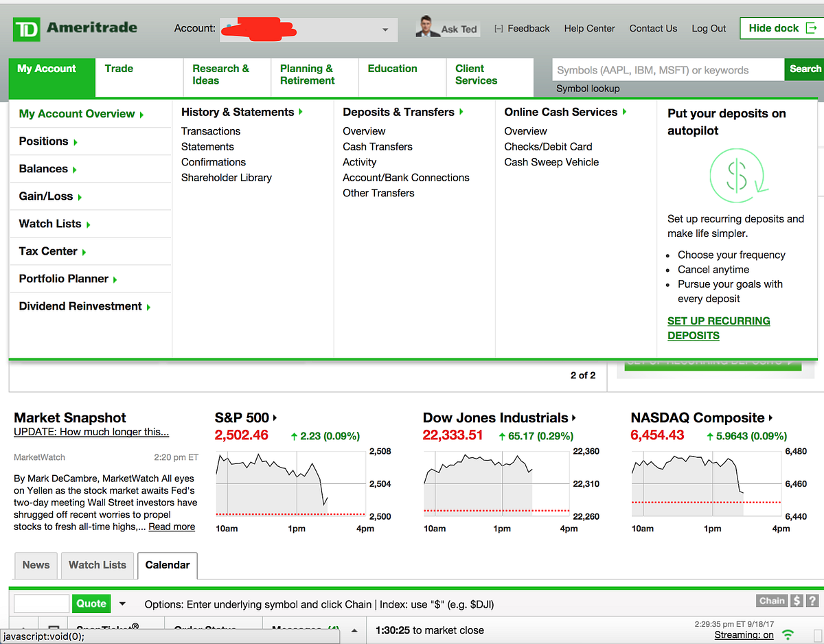Click the TD Ameritrade logo
This screenshot has width=824, height=644.
tap(74, 28)
